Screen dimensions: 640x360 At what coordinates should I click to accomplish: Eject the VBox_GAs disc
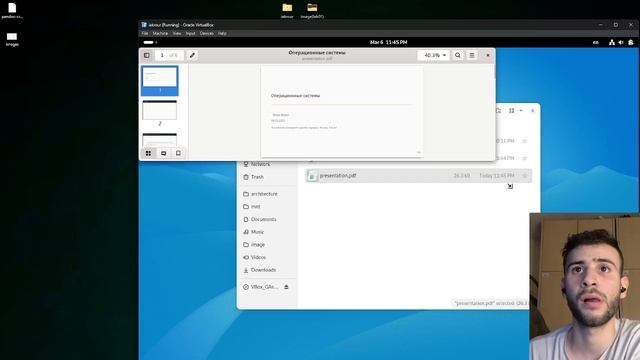pos(286,287)
